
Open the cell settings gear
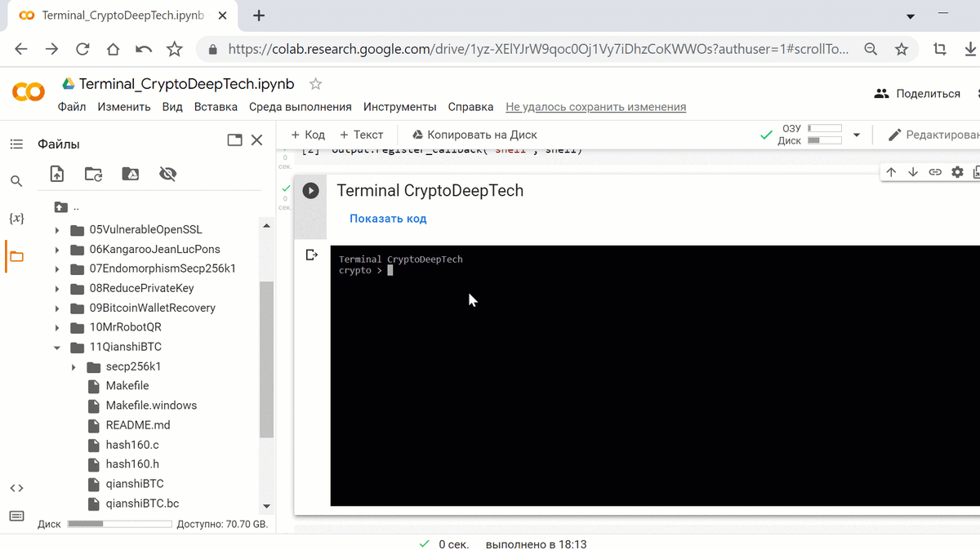coord(956,171)
